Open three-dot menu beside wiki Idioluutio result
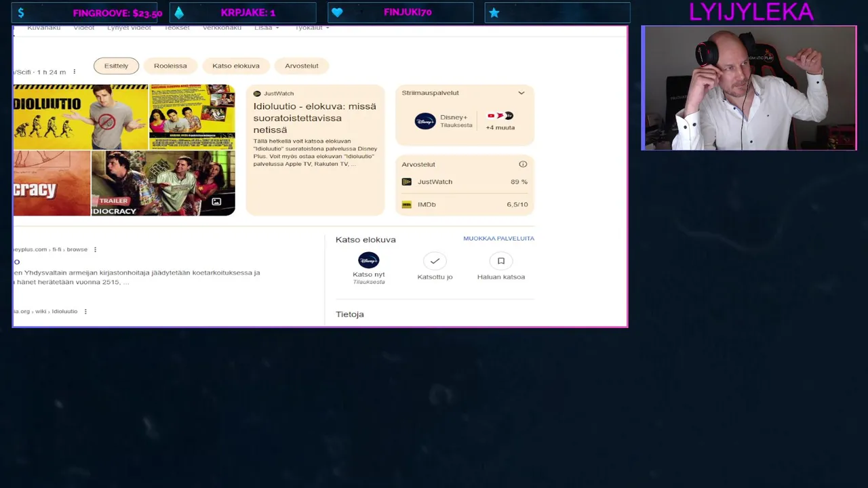 pyautogui.click(x=85, y=311)
